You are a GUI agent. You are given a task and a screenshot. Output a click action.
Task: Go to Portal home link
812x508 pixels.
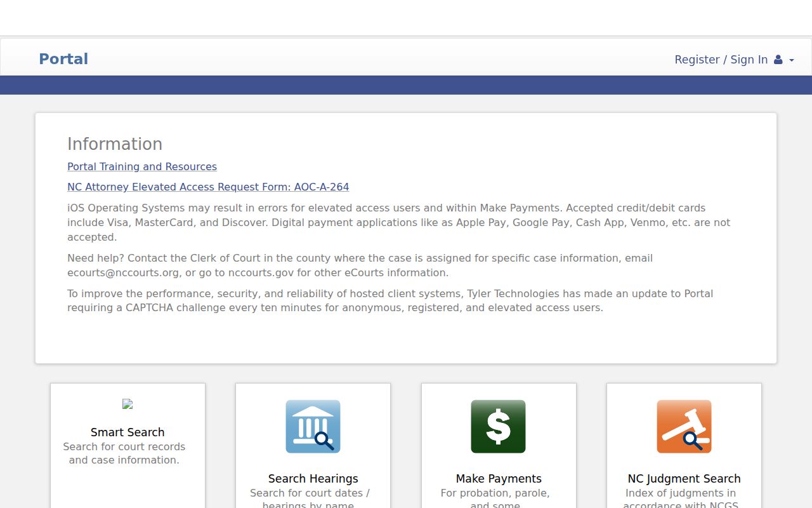pyautogui.click(x=63, y=59)
